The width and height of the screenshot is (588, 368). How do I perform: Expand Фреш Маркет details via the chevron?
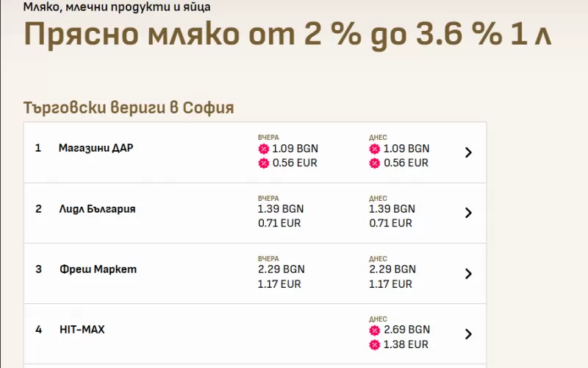pyautogui.click(x=468, y=274)
